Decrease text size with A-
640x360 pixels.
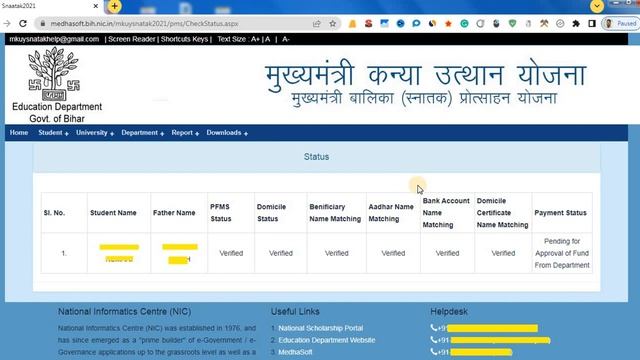(x=286, y=39)
